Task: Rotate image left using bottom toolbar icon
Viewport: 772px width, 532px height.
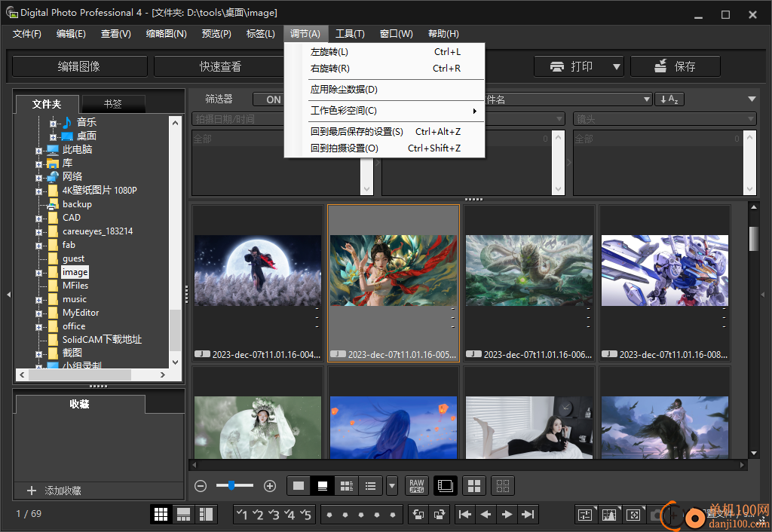Action: tap(418, 515)
